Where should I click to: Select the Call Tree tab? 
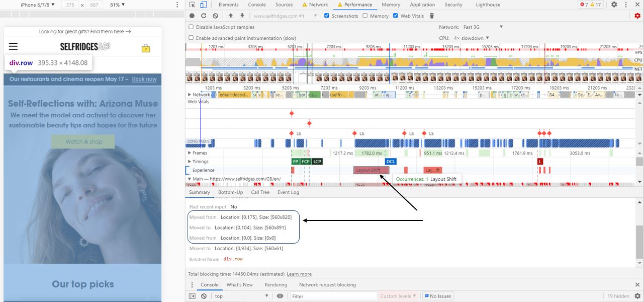pyautogui.click(x=260, y=192)
